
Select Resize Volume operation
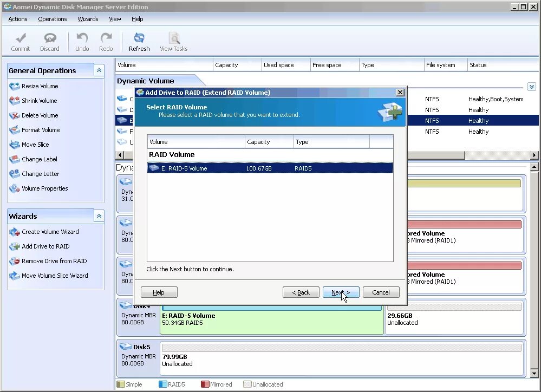pos(34,86)
